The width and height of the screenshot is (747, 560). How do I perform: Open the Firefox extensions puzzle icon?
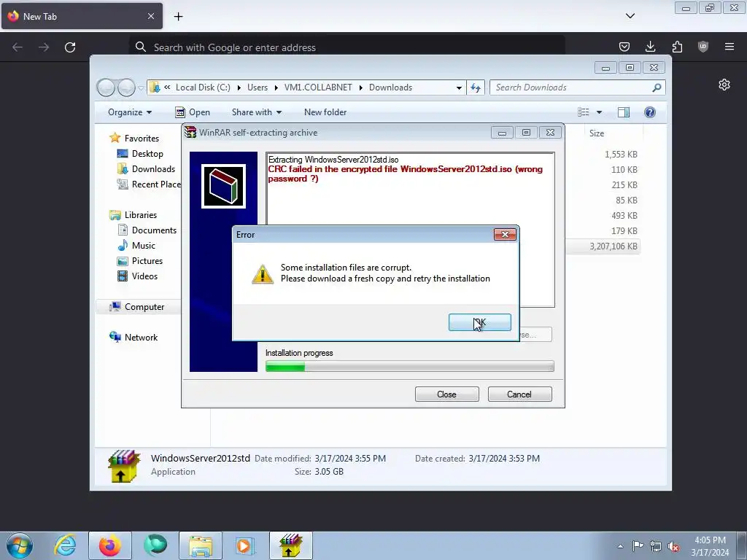coord(677,47)
